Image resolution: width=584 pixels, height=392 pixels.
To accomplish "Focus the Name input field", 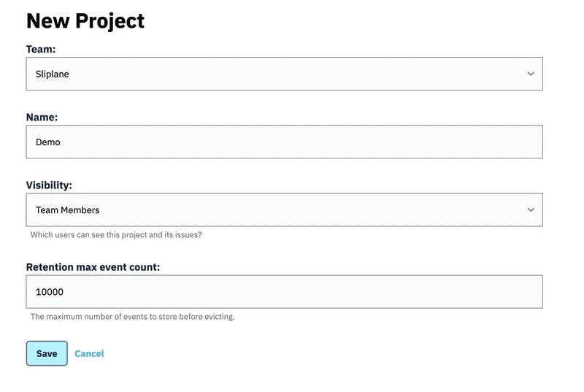I will [284, 142].
